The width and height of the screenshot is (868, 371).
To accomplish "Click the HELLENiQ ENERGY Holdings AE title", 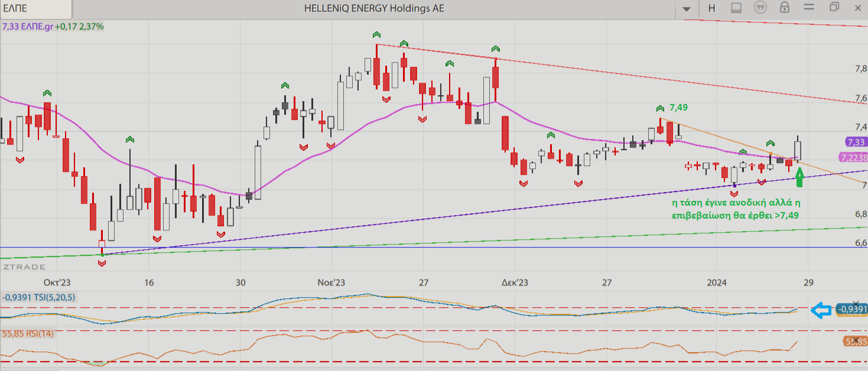I will [x=374, y=8].
